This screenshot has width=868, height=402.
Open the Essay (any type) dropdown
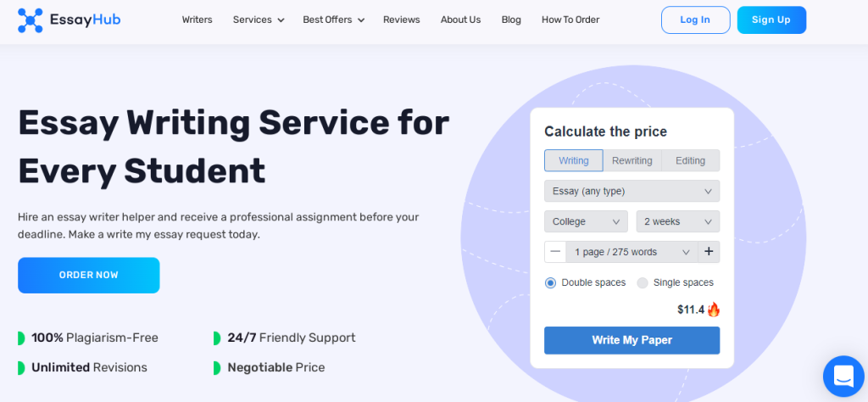(x=632, y=191)
